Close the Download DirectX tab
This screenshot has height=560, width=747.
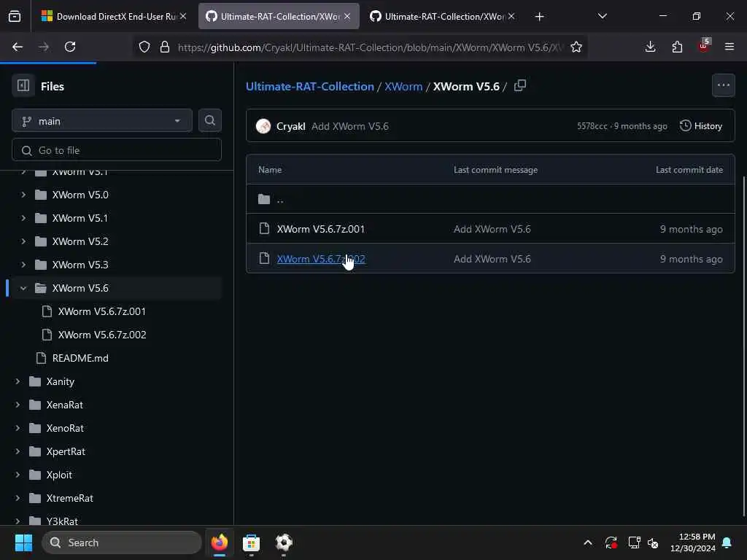pyautogui.click(x=183, y=16)
